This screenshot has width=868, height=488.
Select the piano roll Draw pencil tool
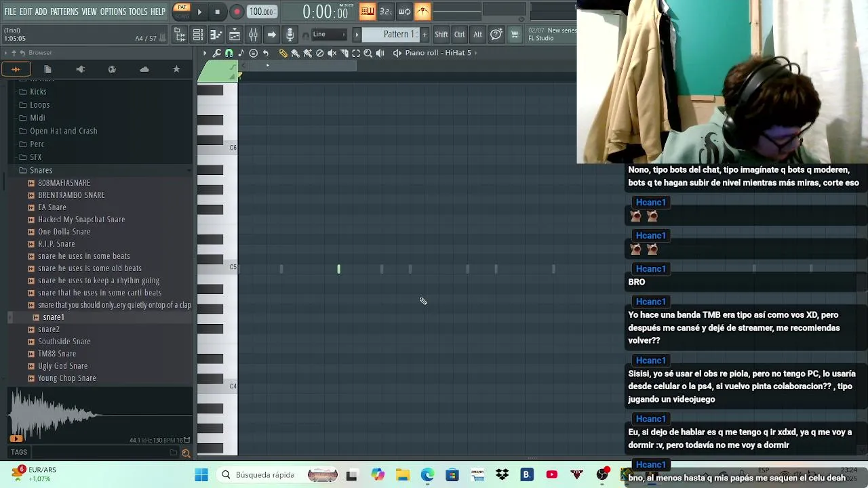coord(283,53)
